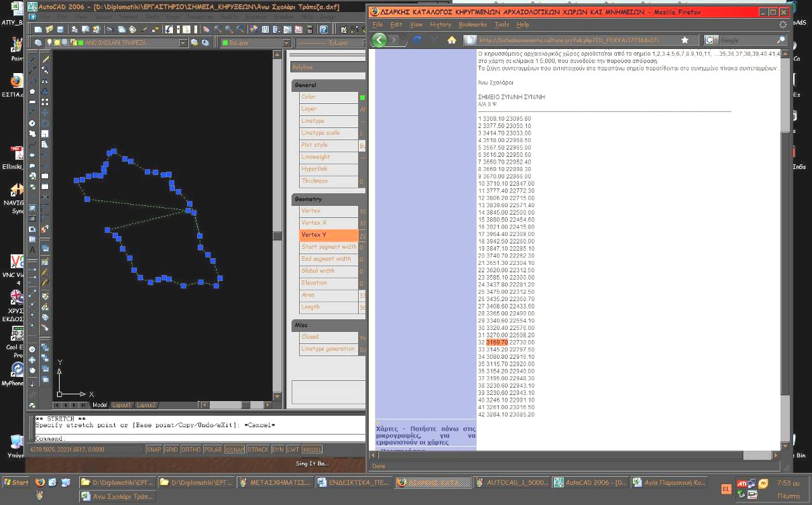812x505 pixels.
Task: Select the Move tool in Modify toolbar
Action: pyautogui.click(x=45, y=113)
